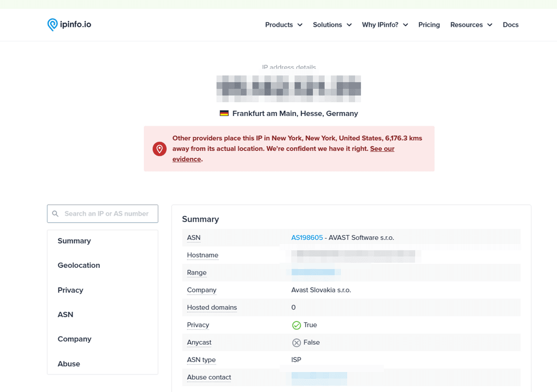Expand the Products dropdown chevron
Viewport: 557px width, 392px height.
point(300,25)
